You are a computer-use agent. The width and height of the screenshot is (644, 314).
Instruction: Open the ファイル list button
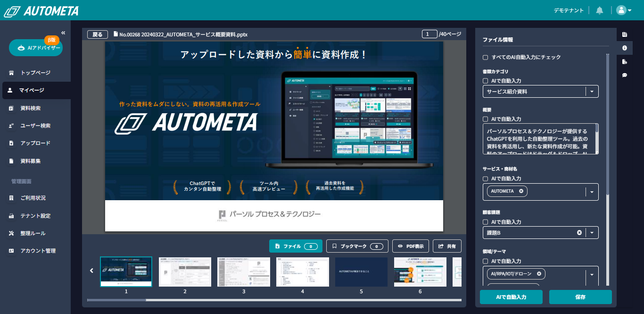pos(296,246)
